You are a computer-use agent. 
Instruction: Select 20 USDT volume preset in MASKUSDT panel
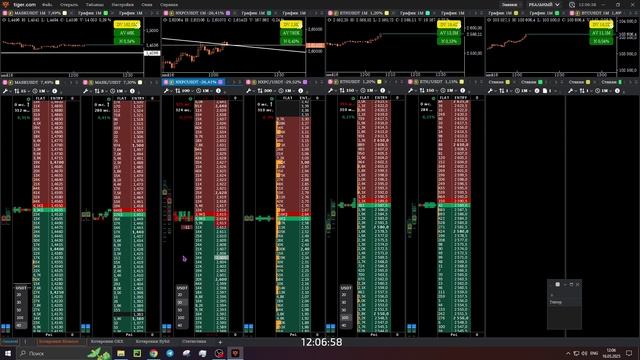19,295
